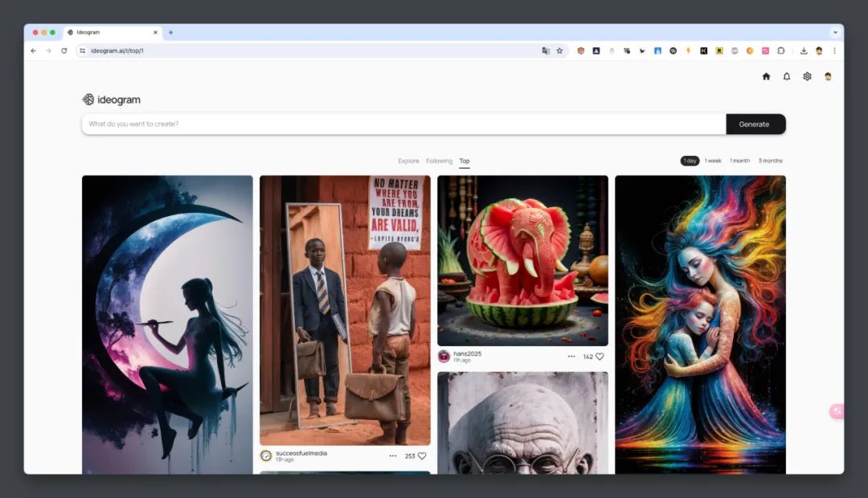Filter top images by 1 week
The height and width of the screenshot is (498, 868).
[x=713, y=161]
